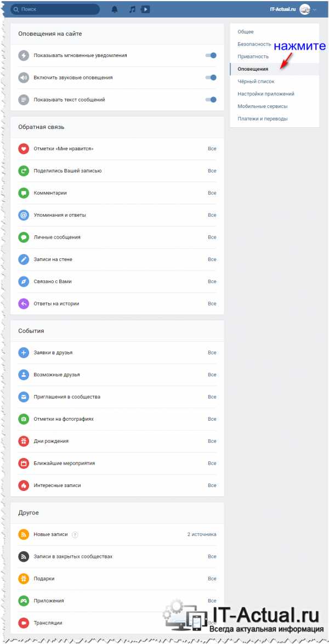
Task: Click the gamepad Приложения icon
Action: 24,601
